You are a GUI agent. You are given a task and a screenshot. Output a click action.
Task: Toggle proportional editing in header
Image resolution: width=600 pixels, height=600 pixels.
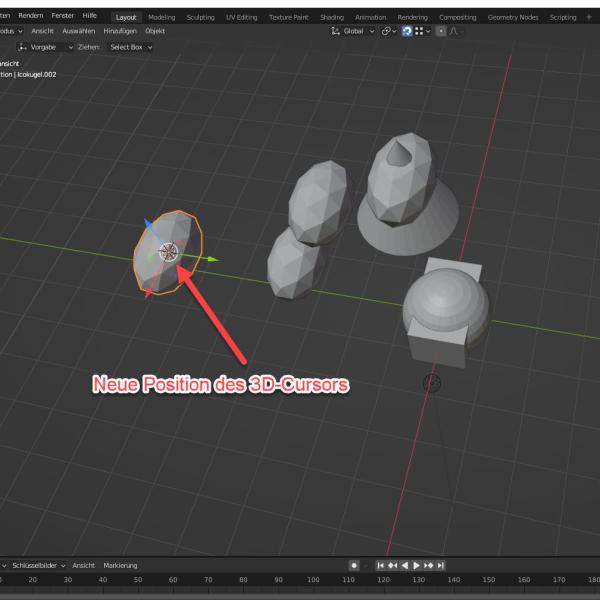(x=441, y=31)
